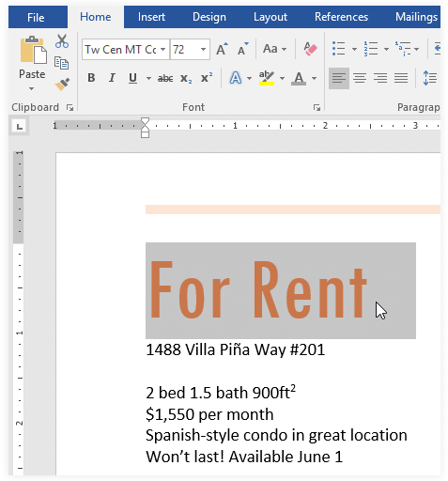Justify the paragraph text
The width and height of the screenshot is (448, 481).
point(401,78)
